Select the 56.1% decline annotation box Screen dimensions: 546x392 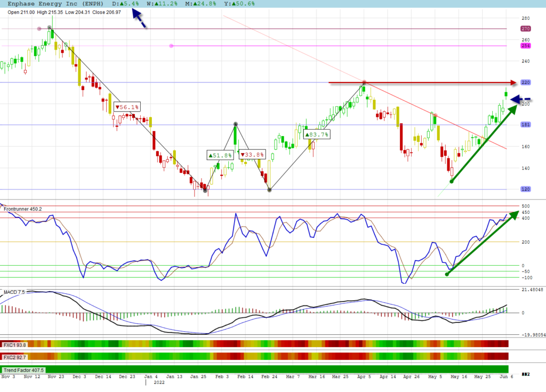pyautogui.click(x=127, y=107)
